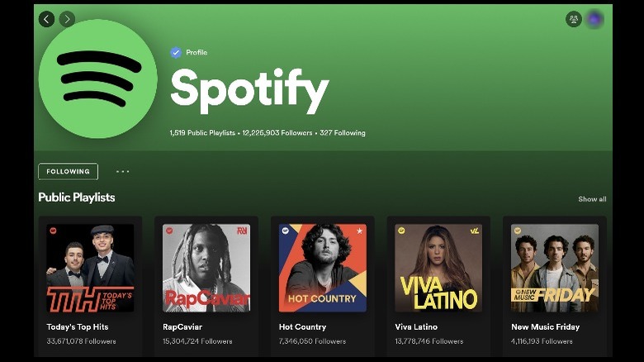The image size is (644, 362).
Task: Click the blue verified checkmark badge
Action: (x=176, y=53)
